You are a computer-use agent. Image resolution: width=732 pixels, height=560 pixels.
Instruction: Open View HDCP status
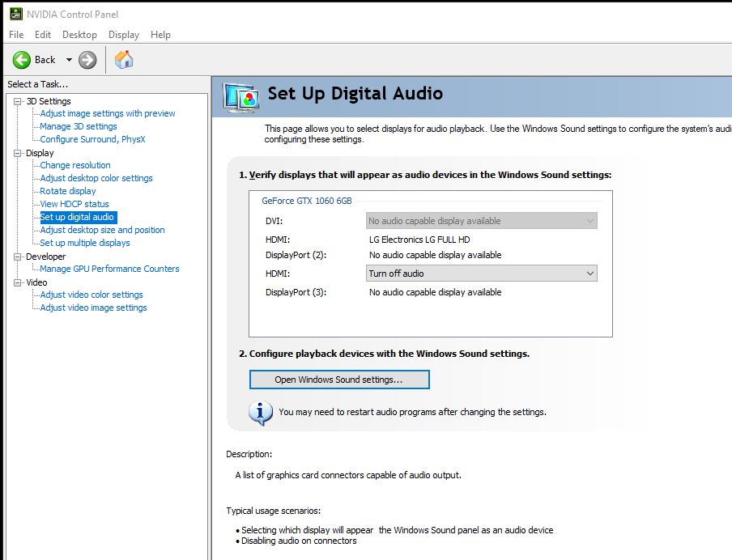[x=74, y=204]
